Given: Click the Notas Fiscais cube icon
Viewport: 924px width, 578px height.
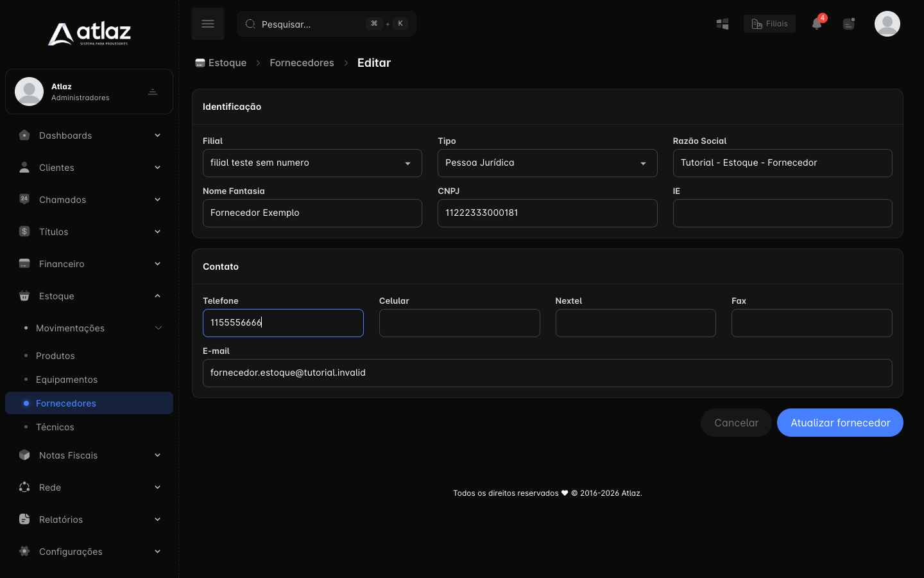Looking at the screenshot, I should (24, 455).
